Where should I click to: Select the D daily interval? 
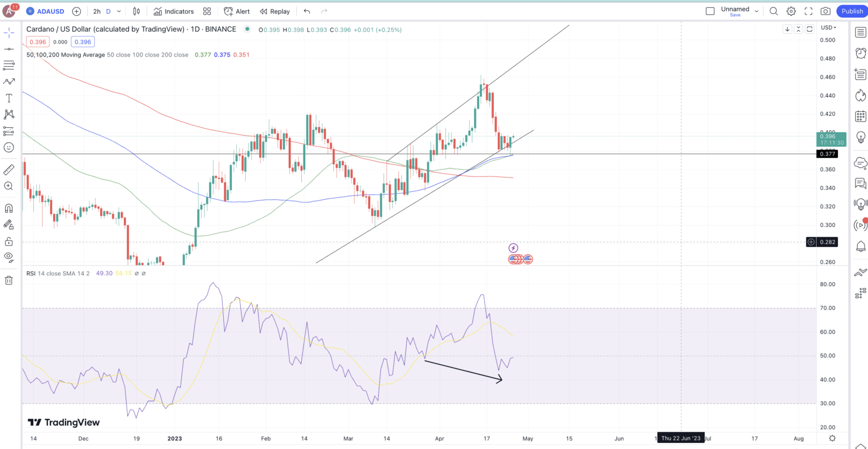tap(108, 11)
